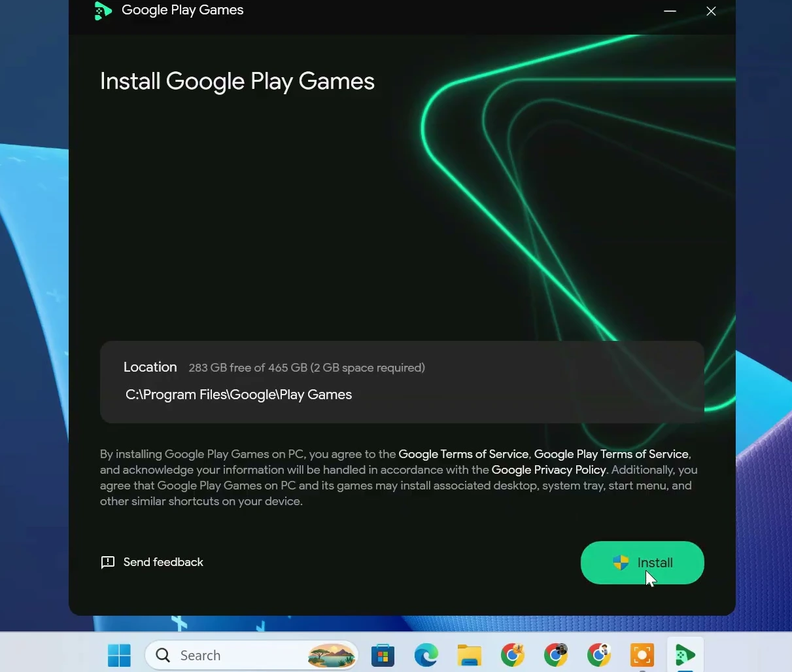Click the landscape highlight image in search box
Viewport: 792px width, 672px height.
click(332, 655)
